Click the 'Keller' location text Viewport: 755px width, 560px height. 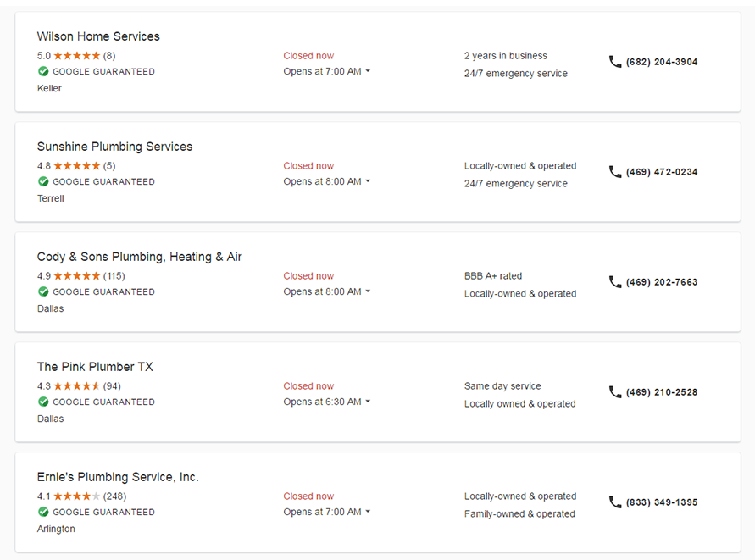[x=49, y=89]
